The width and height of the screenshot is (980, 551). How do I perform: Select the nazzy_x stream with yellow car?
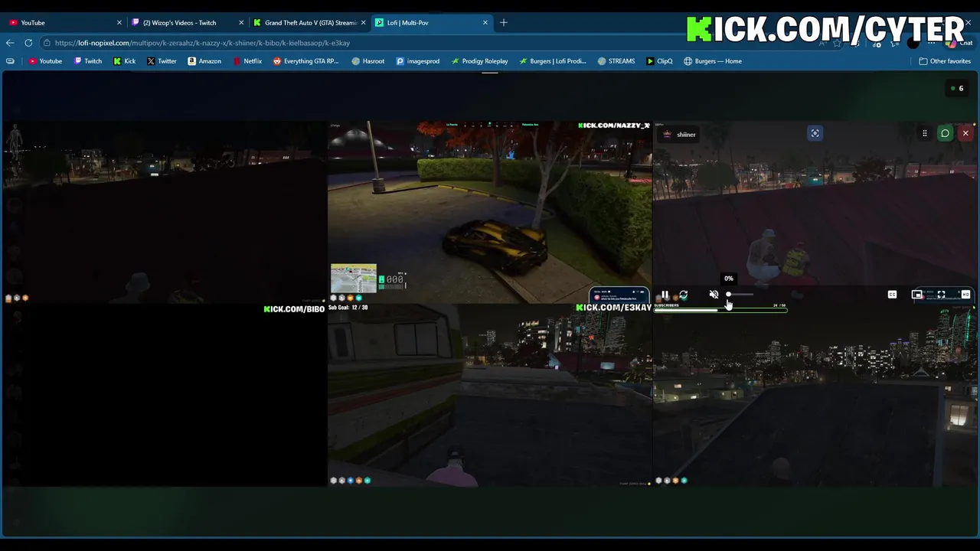[x=490, y=212]
